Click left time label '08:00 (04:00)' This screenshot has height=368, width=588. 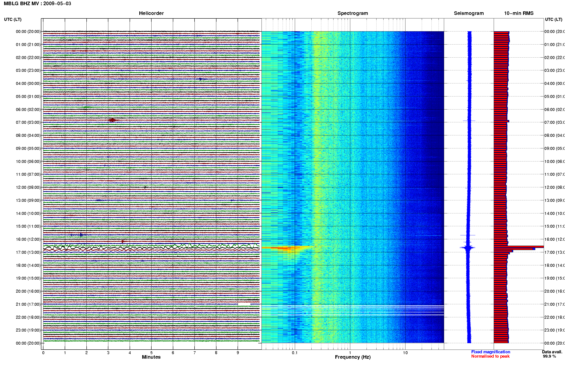(28, 135)
